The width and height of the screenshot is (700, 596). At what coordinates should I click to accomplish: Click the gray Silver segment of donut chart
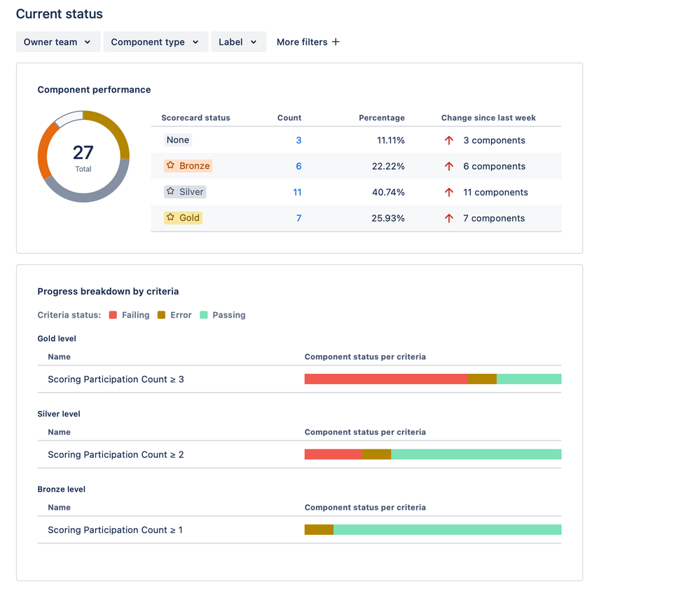[92, 197]
